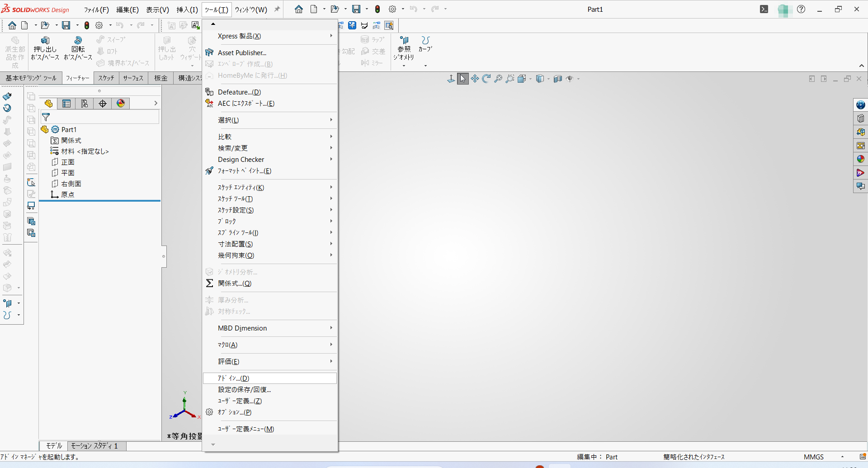Open the Appearances task pane tab
The image size is (868, 468).
click(861, 159)
